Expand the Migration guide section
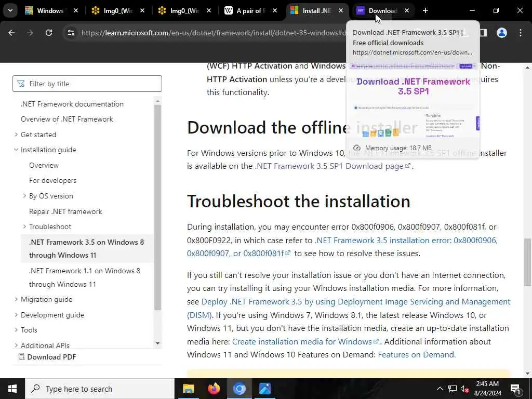532x399 pixels. pos(16,299)
